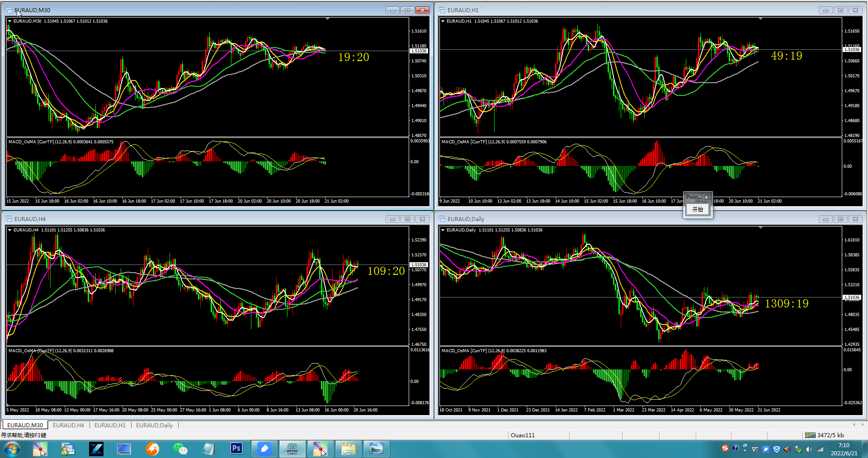Click the muted red speaker tray icon
Screen dimensions: 868x458
tap(787, 449)
